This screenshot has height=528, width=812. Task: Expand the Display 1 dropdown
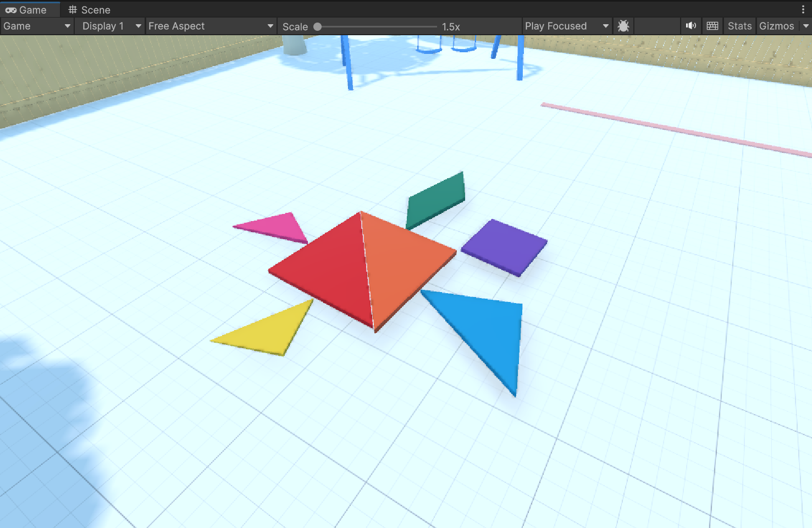coord(111,26)
